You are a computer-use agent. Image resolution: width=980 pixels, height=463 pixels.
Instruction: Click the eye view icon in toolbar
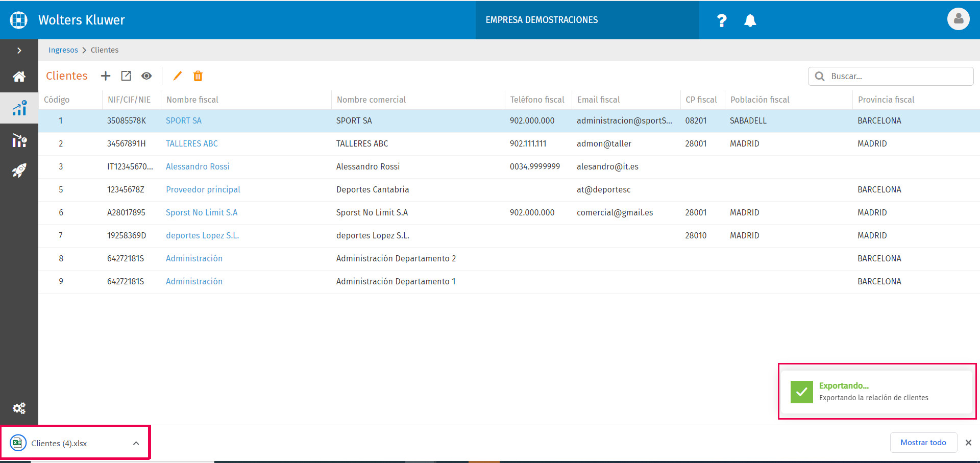pos(146,76)
